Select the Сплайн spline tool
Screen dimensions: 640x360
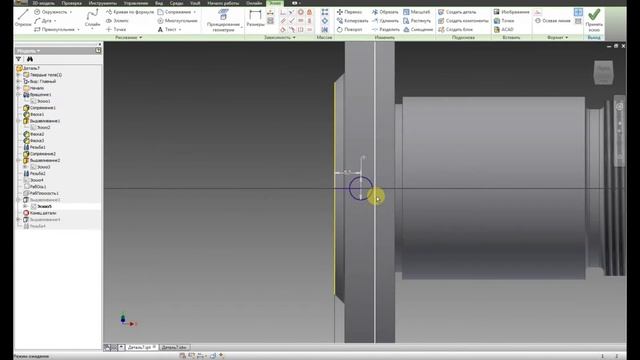(x=92, y=19)
